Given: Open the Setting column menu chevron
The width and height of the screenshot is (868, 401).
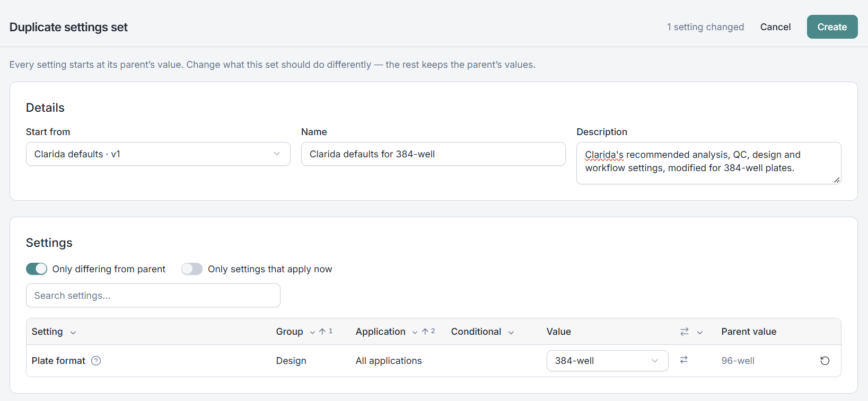Looking at the screenshot, I should pos(73,333).
